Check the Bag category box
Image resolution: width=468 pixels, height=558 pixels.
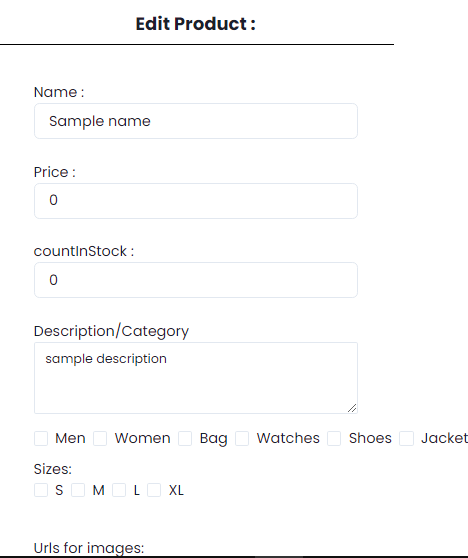click(x=185, y=438)
